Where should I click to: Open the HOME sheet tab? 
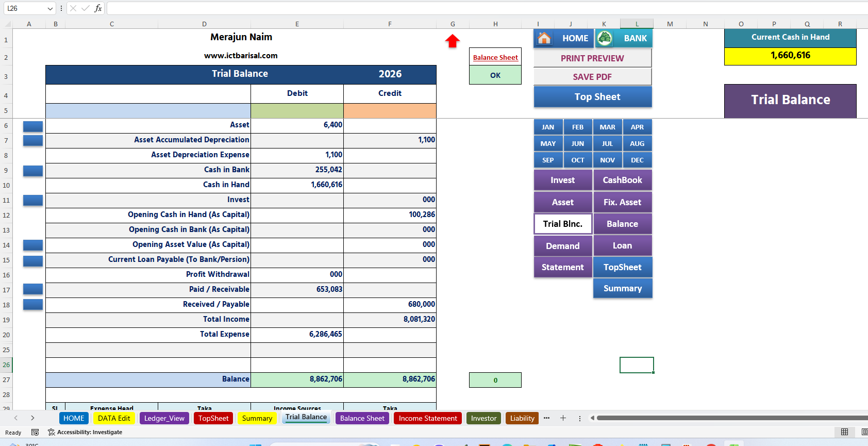pos(74,418)
